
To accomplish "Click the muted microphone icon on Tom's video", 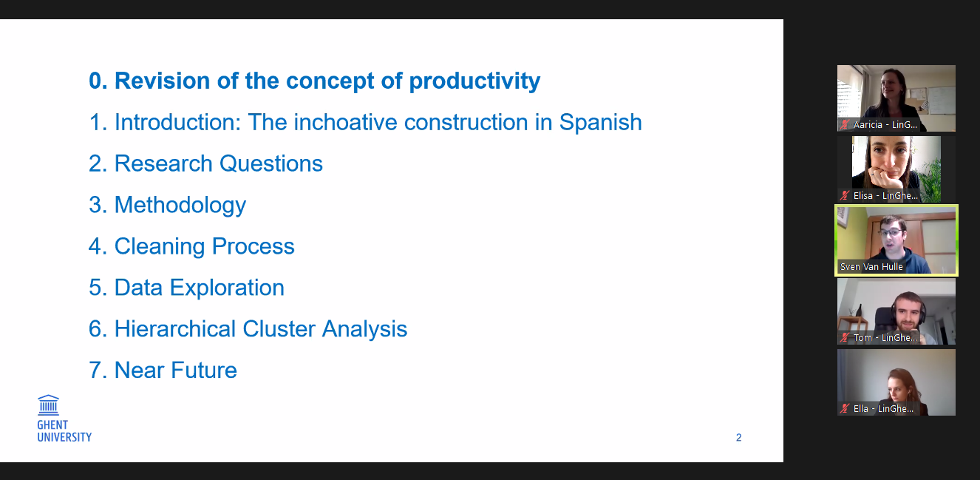I will 845,338.
